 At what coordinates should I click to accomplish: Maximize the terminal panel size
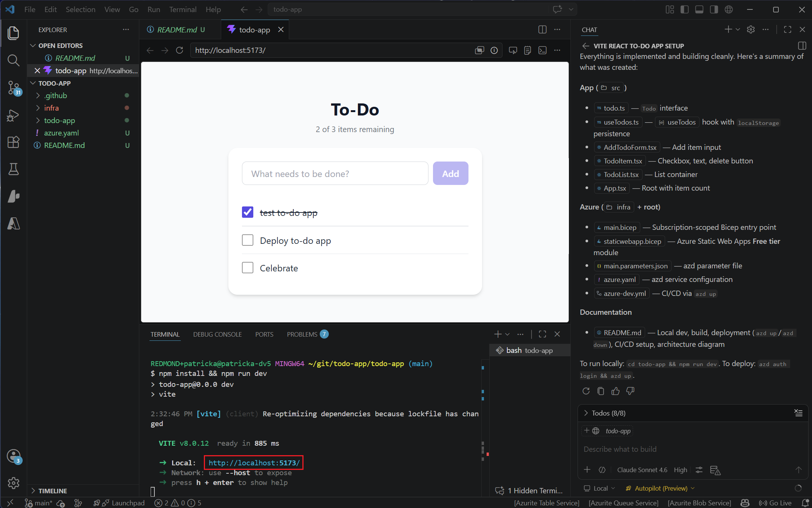(x=542, y=334)
